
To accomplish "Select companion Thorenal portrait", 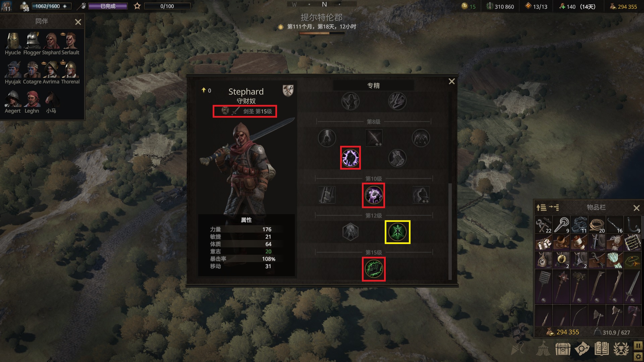I will pyautogui.click(x=70, y=73).
